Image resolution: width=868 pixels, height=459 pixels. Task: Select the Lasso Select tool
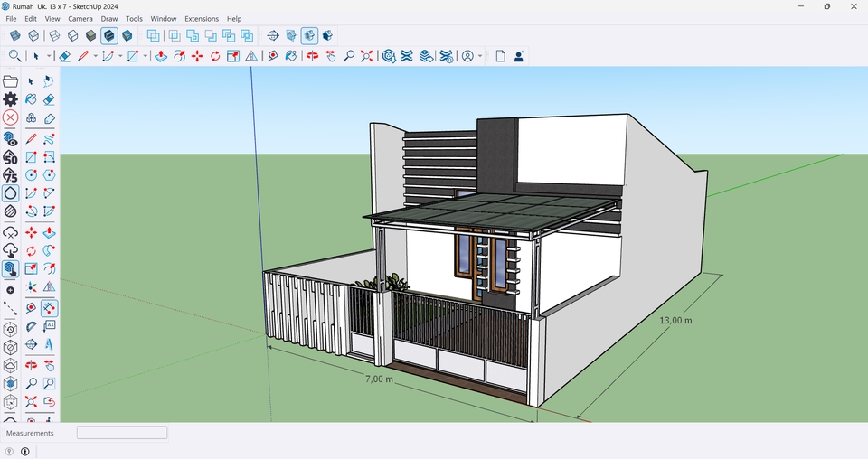[49, 81]
